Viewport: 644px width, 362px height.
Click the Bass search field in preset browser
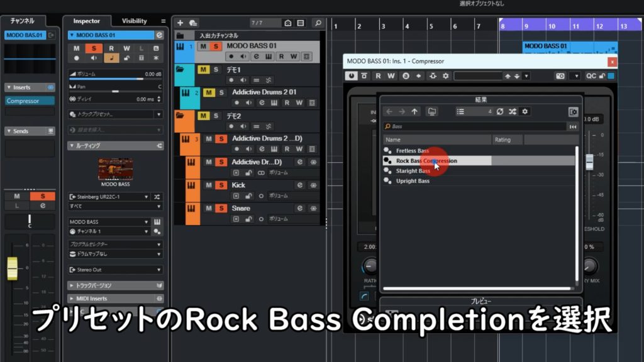tap(472, 126)
